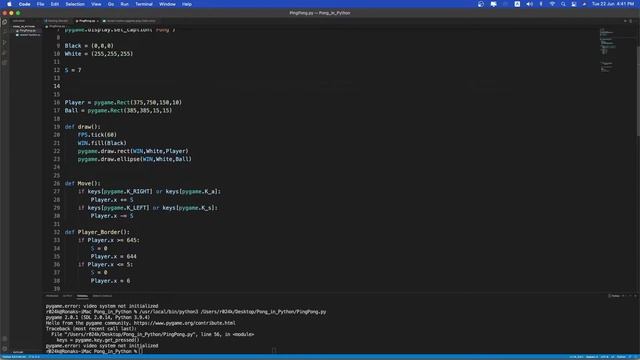Viewport: 640px width, 360px height.
Task: Switch to the Getting Started editor tab
Action: pos(58,21)
